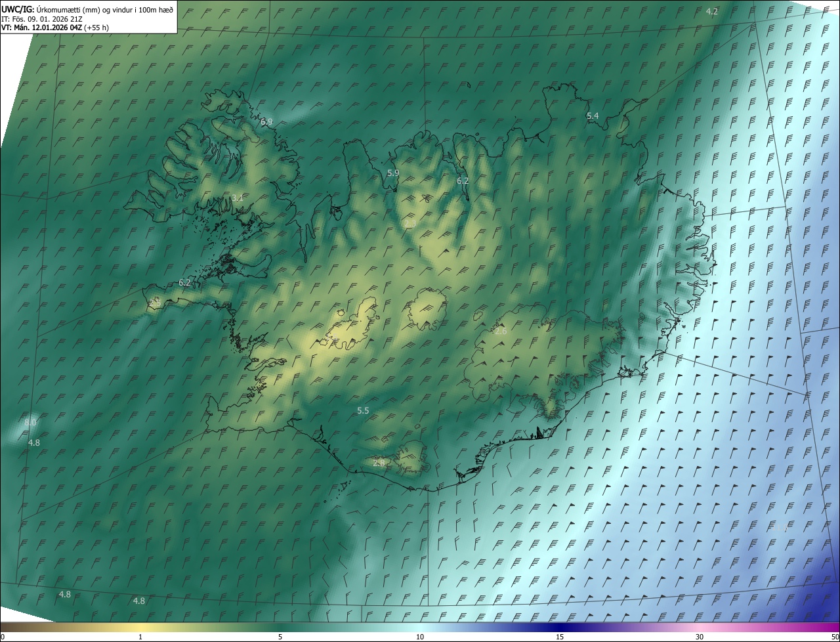Viewport: 840px width, 642px height.
Task: Click the 8.0 value label
Action: coord(30,423)
